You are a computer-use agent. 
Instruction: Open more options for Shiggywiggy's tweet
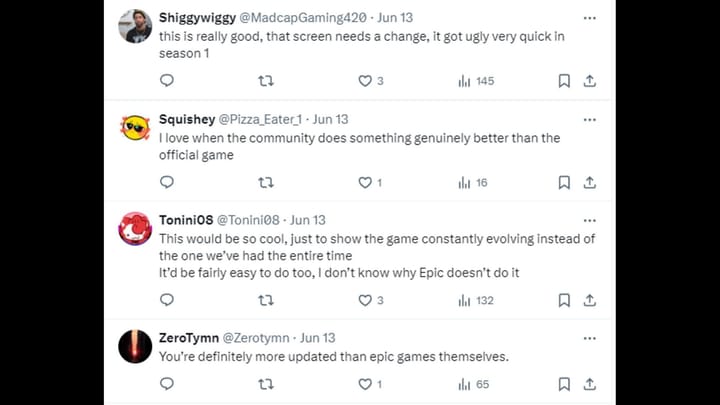(590, 18)
